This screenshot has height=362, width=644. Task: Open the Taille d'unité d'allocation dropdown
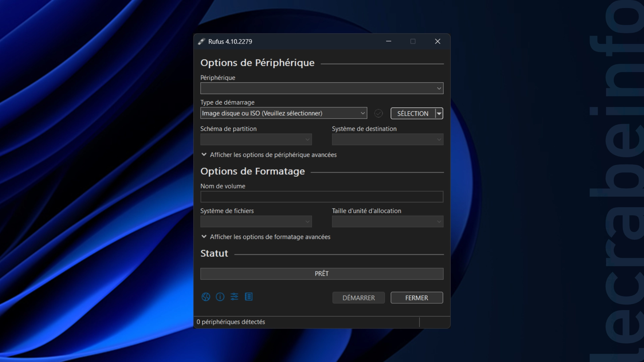click(x=387, y=222)
